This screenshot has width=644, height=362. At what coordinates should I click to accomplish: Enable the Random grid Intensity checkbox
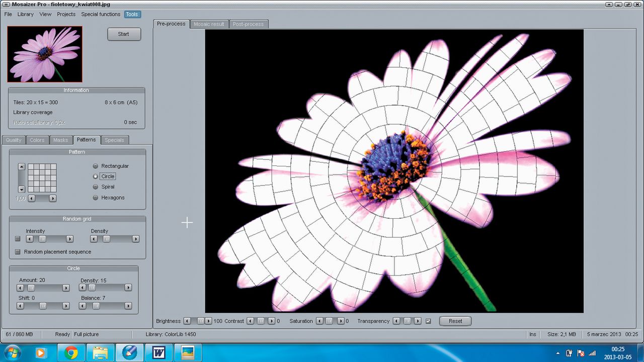pyautogui.click(x=18, y=239)
